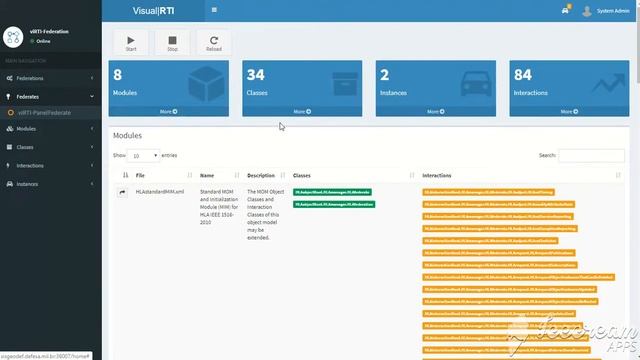Open the Federations sidebar menu
640x360 pixels.
coord(51,78)
